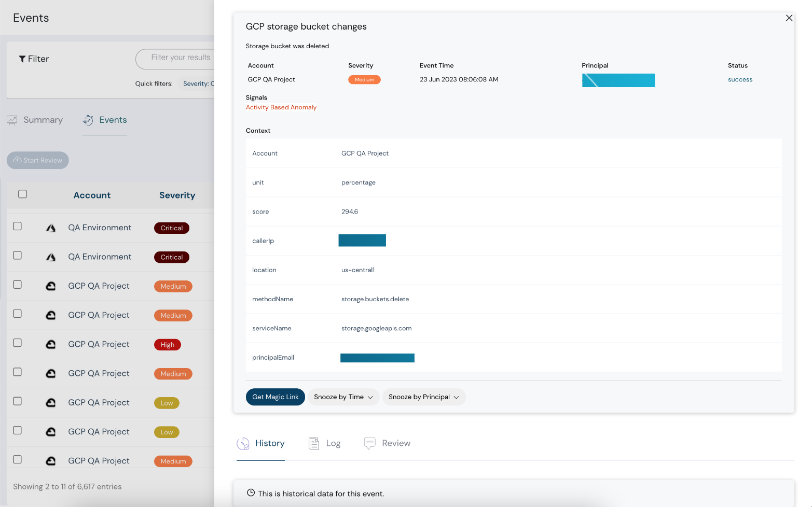Click the clock icon beside the historical data notice
Image resolution: width=812 pixels, height=507 pixels.
point(251,493)
